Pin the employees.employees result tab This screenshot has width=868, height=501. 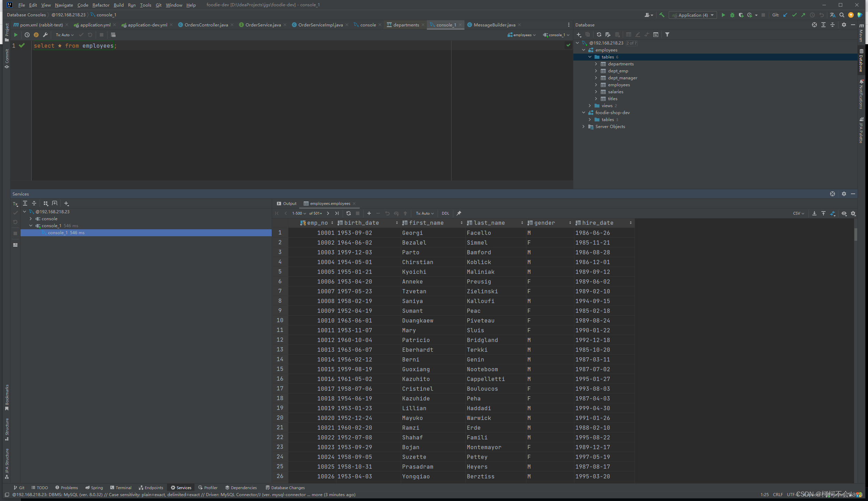(459, 213)
